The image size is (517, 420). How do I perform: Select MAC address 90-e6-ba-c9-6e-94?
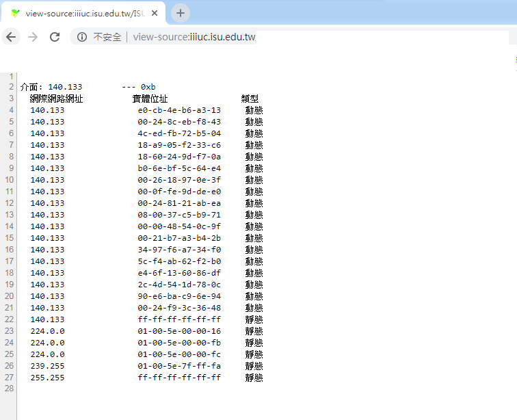[179, 296]
